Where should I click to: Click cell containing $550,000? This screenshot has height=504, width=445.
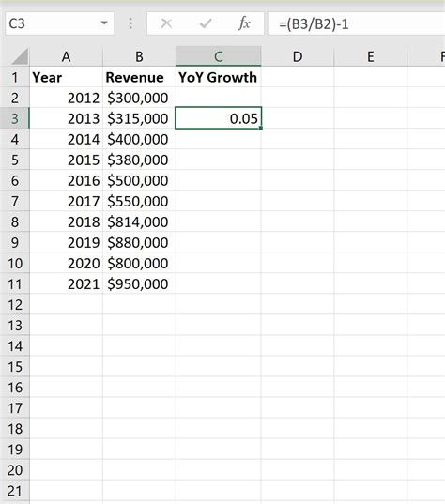coord(139,201)
